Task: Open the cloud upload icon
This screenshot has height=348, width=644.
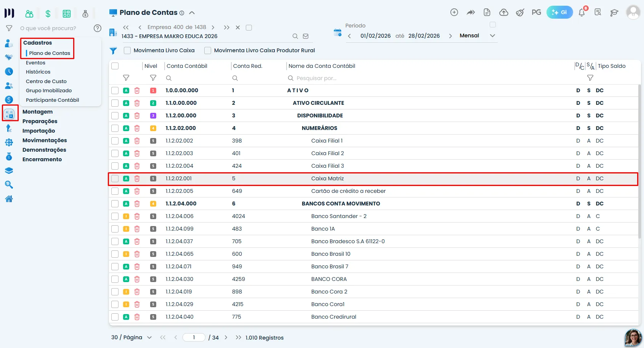Action: tap(504, 13)
